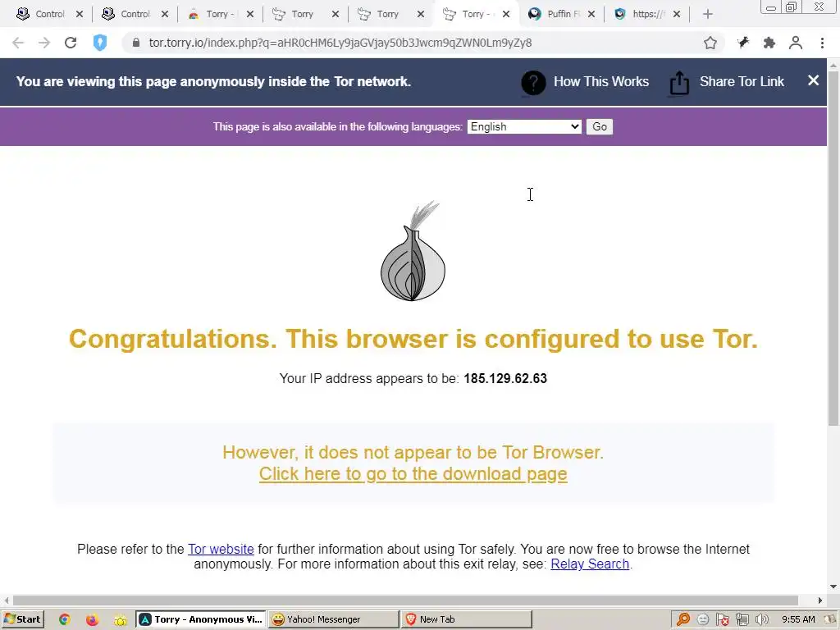Close the Puffin tab

point(591,15)
